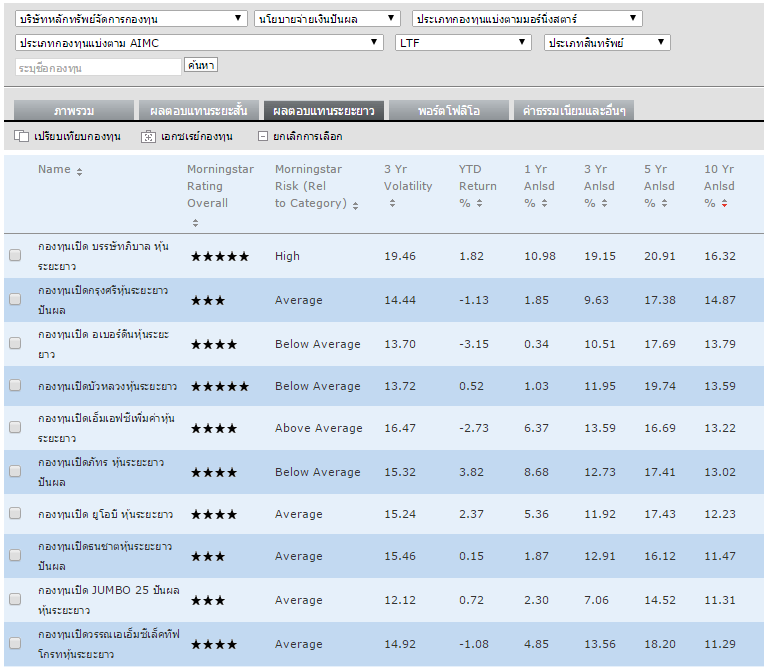
Task: Check the JUMBO 25 fund row checkbox
Action: 15,599
